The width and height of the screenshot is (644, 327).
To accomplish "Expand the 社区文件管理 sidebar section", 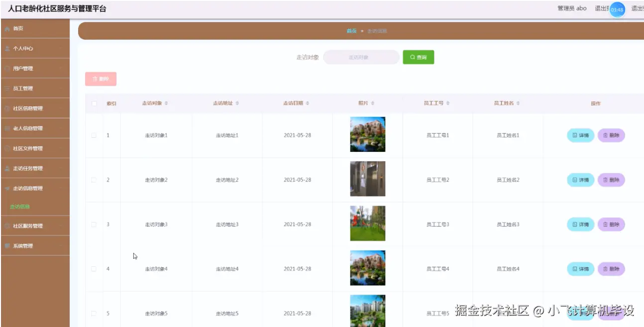I will pos(35,148).
